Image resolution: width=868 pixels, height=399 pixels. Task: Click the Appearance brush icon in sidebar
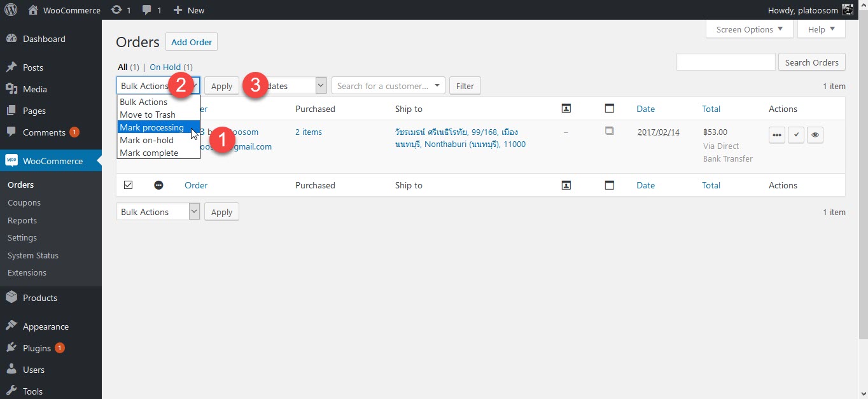[11, 326]
